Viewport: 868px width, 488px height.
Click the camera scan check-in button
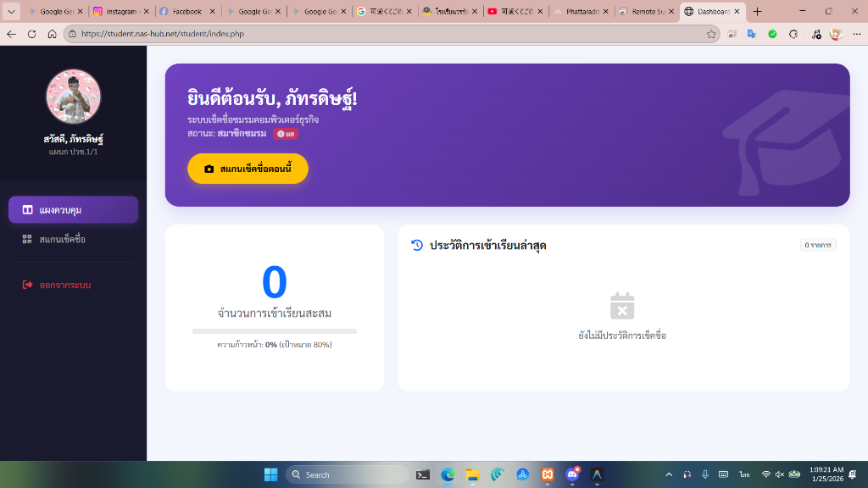point(248,169)
